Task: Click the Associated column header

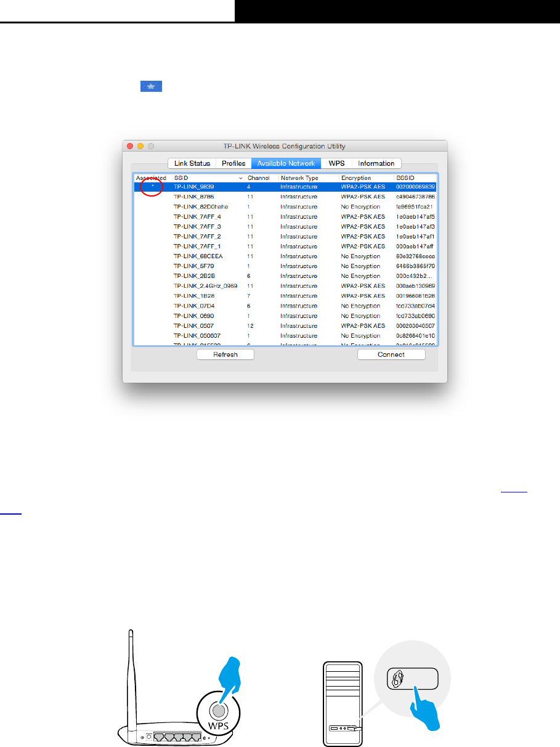Action: (x=152, y=178)
